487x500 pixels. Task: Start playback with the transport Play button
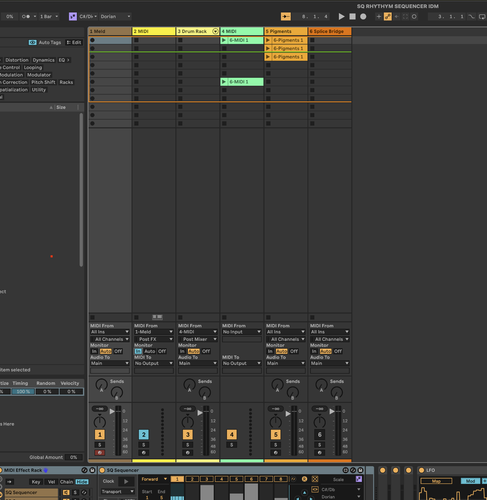coord(341,16)
